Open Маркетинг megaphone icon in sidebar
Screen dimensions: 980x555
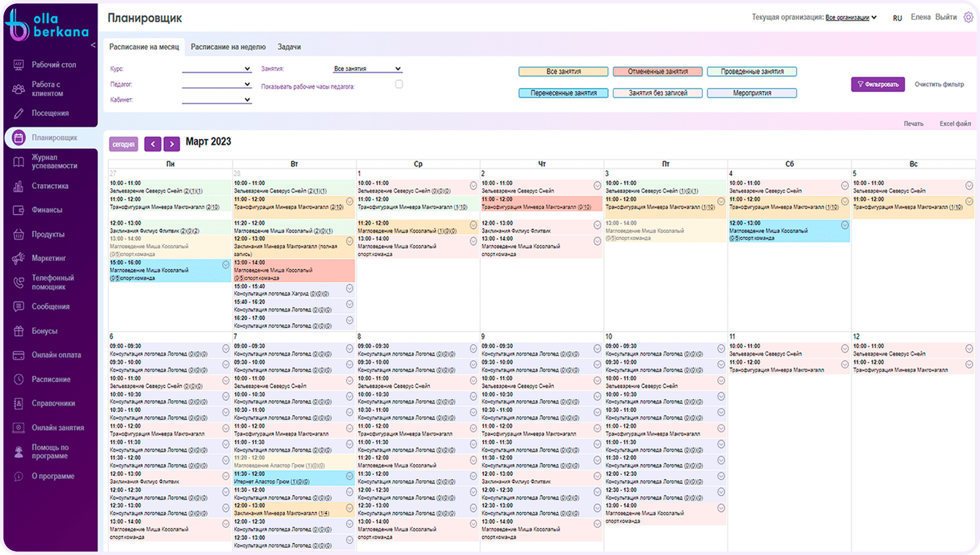click(19, 258)
